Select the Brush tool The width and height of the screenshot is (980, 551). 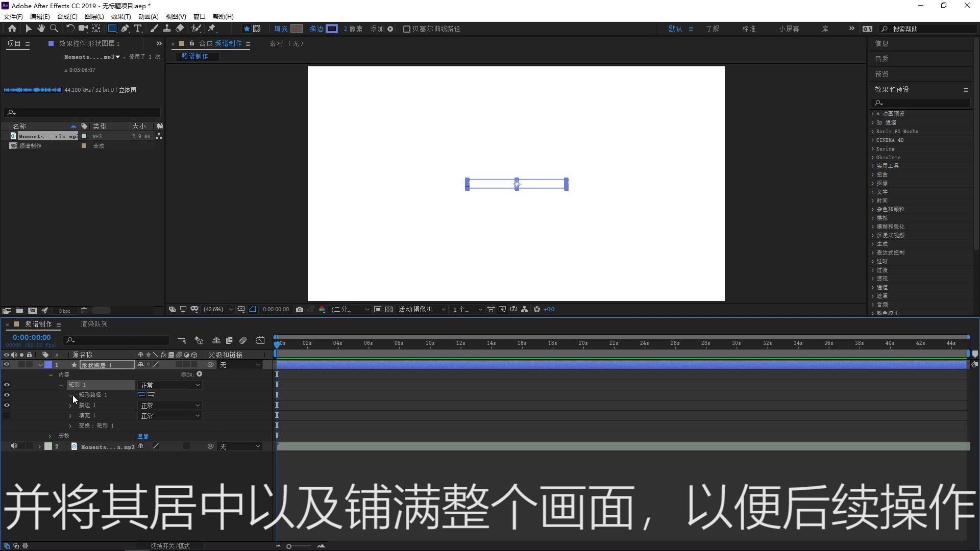coord(154,29)
